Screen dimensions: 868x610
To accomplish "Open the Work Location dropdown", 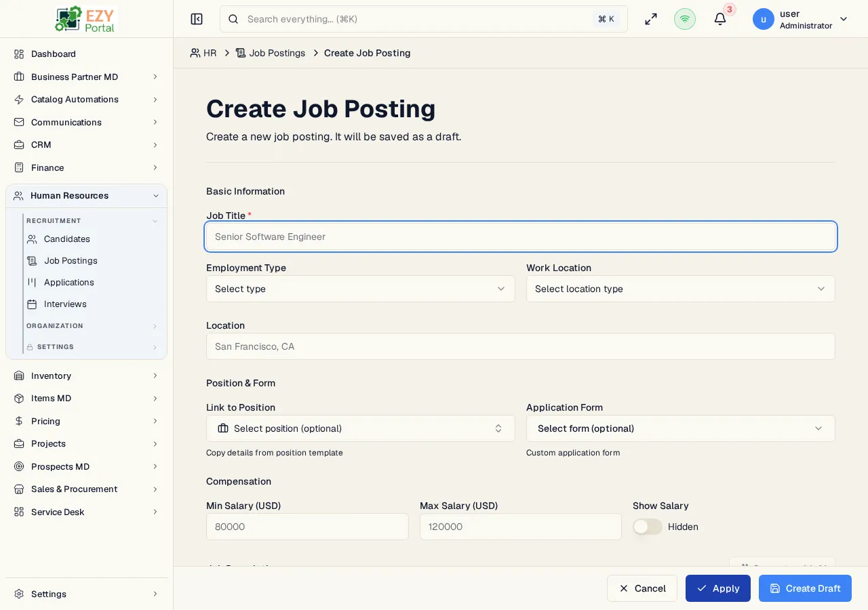I will coord(681,289).
